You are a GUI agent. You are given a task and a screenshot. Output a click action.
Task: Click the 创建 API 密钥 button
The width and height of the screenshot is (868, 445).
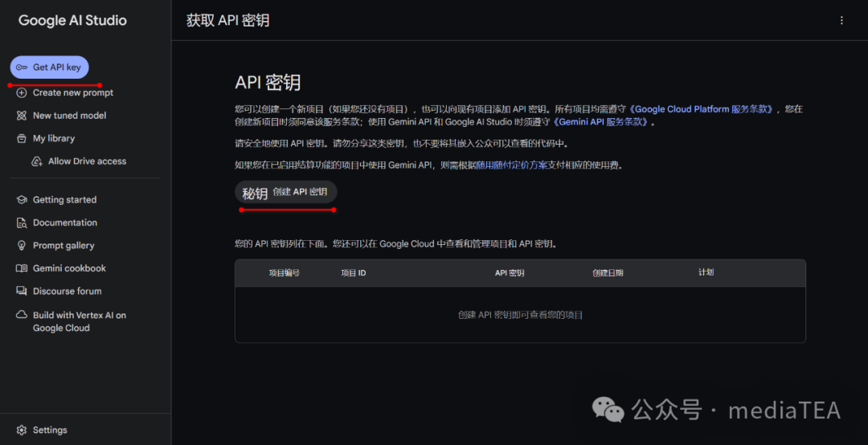pyautogui.click(x=285, y=192)
